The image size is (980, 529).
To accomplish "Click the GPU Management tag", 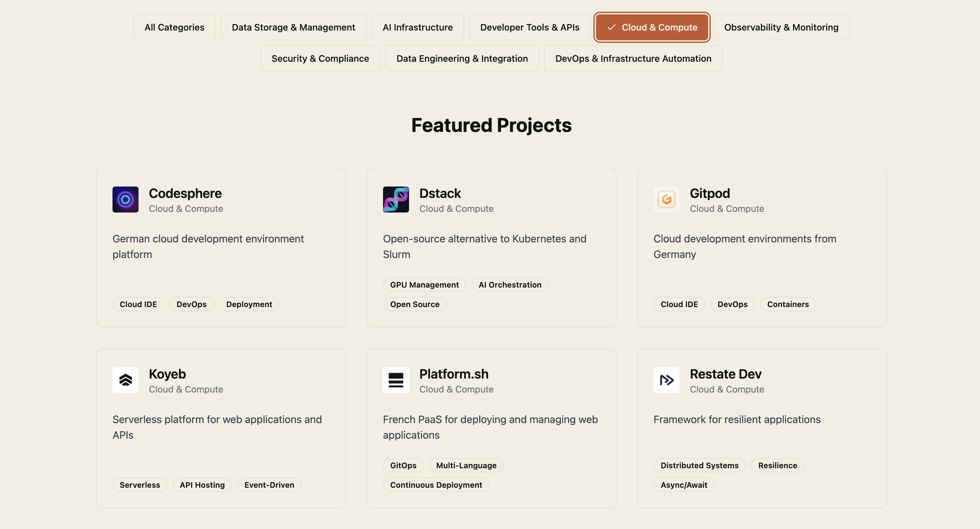I will (x=424, y=285).
